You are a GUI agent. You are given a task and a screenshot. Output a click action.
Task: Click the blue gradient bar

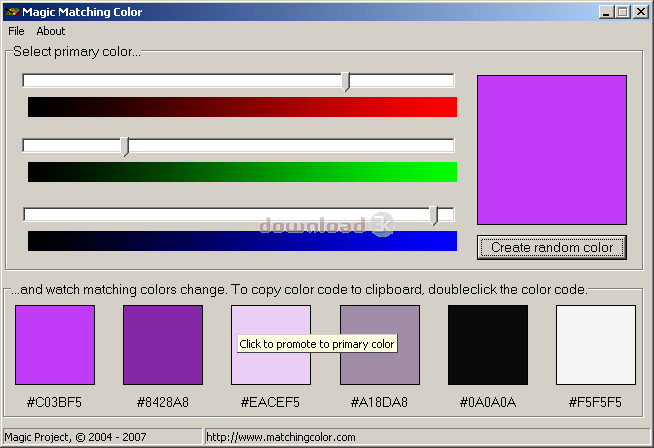point(242,241)
